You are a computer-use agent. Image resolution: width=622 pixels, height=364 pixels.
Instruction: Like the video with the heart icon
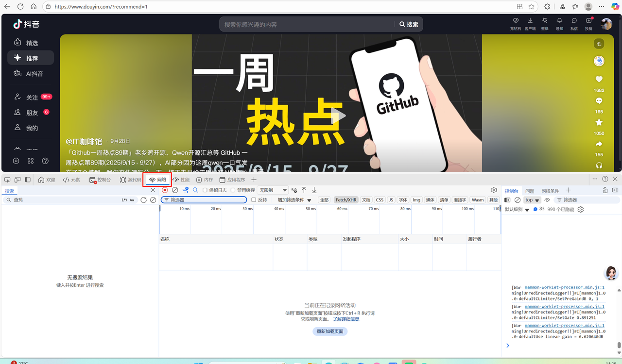[x=599, y=80]
